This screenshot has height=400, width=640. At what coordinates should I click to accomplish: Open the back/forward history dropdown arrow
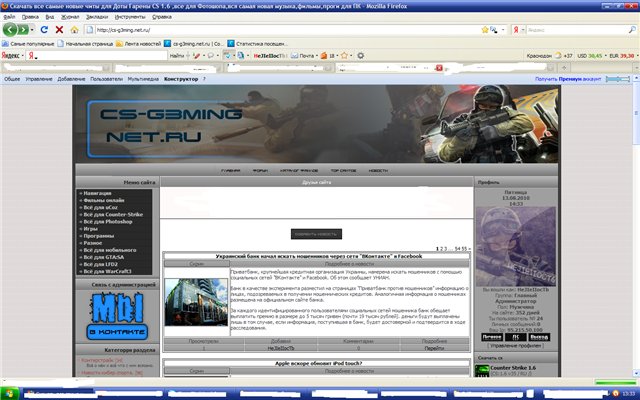32,30
